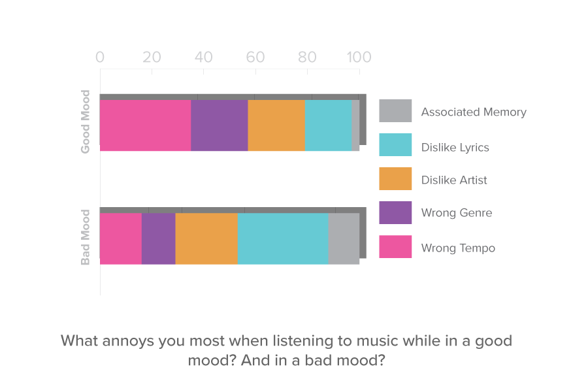This screenshot has width=588, height=392.
Task: Click the Good Mood axis label
Action: point(86,122)
